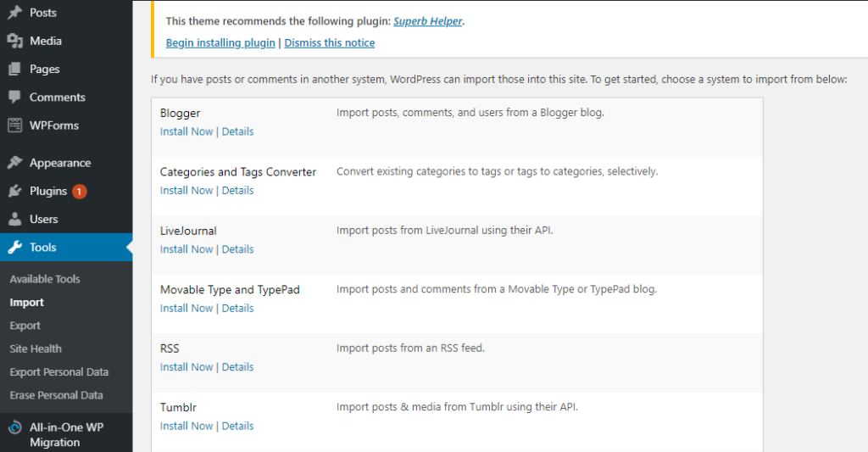The height and width of the screenshot is (452, 868).
Task: View Details for Movable Type and TypePad
Action: coord(237,308)
